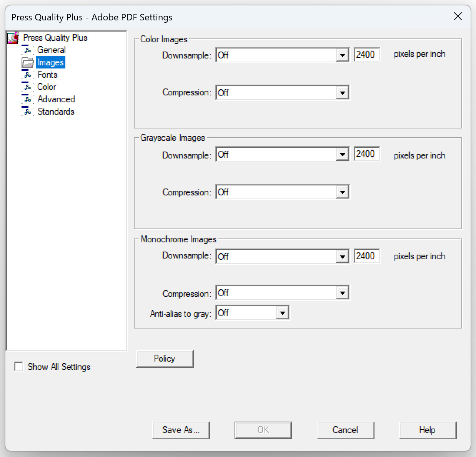Viewport: 476px width, 457px height.
Task: Open the Color settings page
Action: click(47, 87)
